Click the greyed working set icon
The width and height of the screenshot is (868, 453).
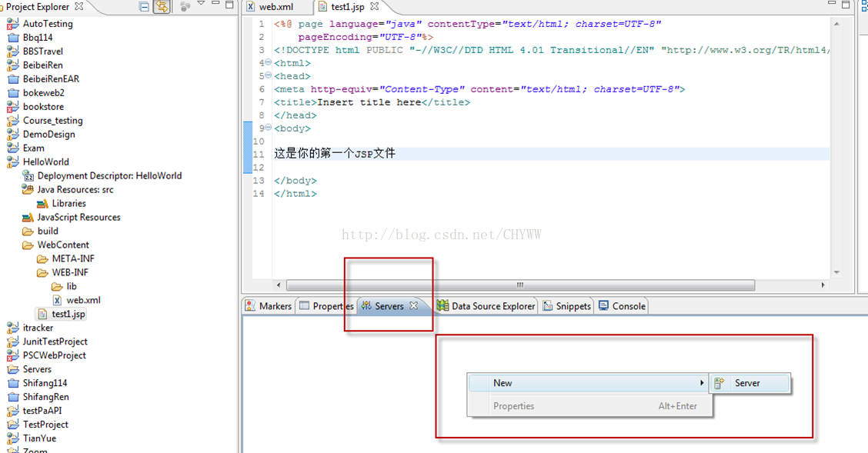[185, 7]
